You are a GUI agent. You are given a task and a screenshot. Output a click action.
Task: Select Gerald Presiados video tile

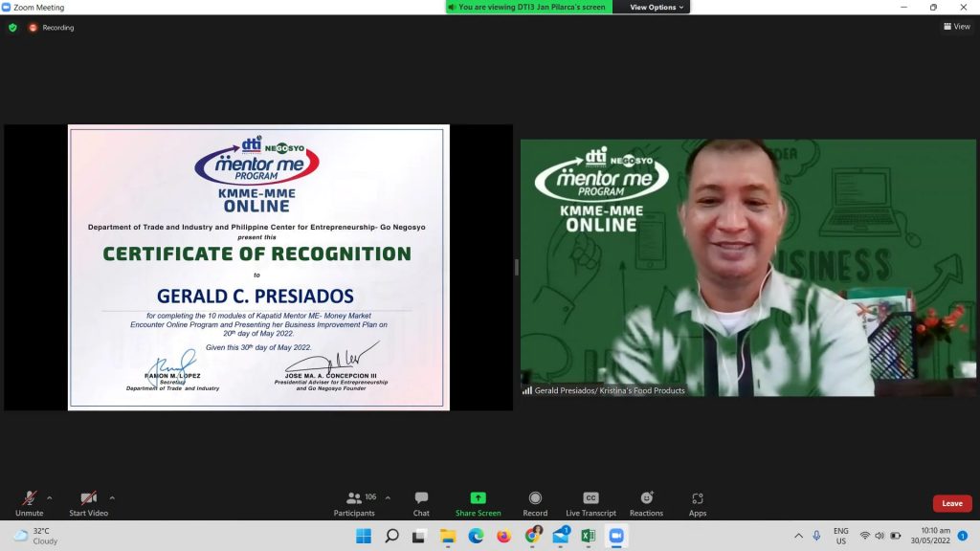click(747, 268)
